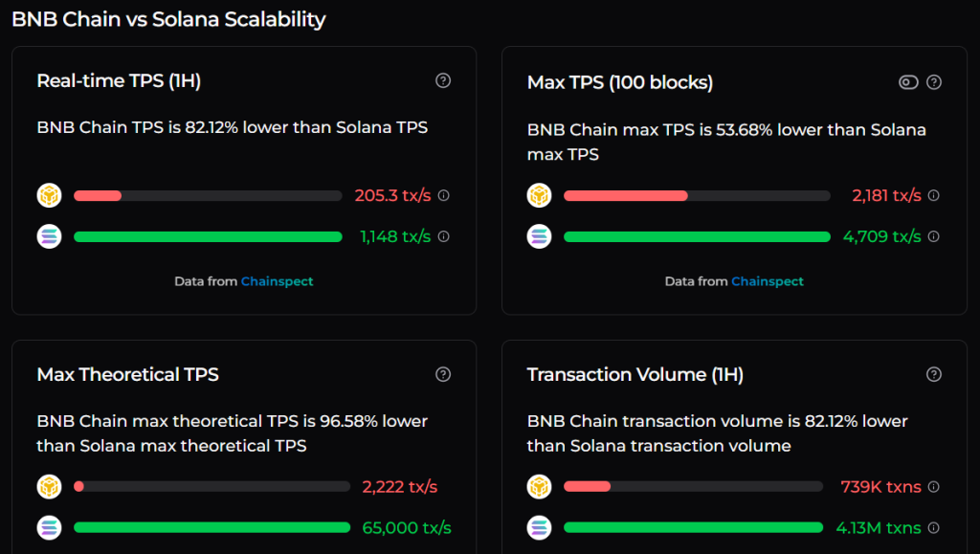980x554 pixels.
Task: Click Solana logo in Real-time TPS card
Action: coord(49,236)
